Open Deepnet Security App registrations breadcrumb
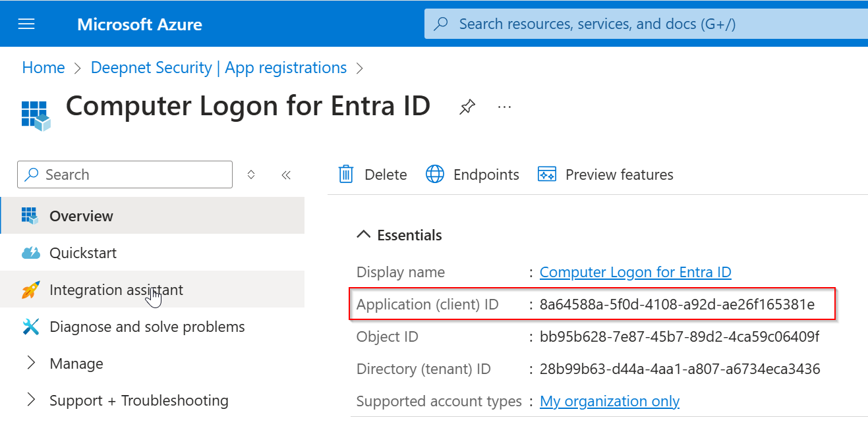The height and width of the screenshot is (428, 868). coord(218,68)
